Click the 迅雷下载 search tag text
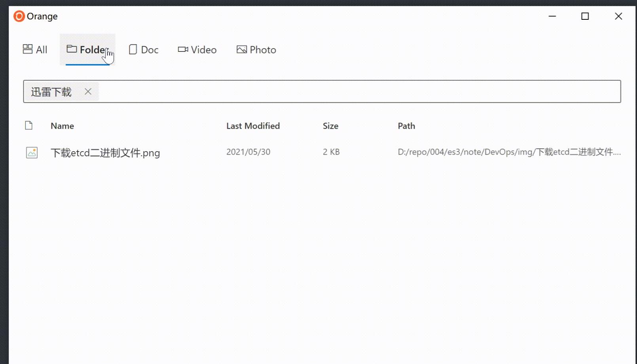 click(51, 92)
